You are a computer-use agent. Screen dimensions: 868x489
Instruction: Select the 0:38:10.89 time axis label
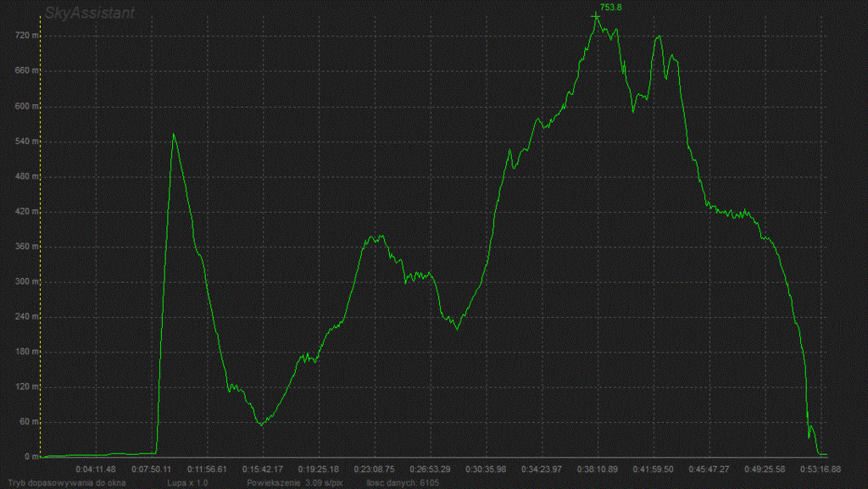[x=597, y=468]
